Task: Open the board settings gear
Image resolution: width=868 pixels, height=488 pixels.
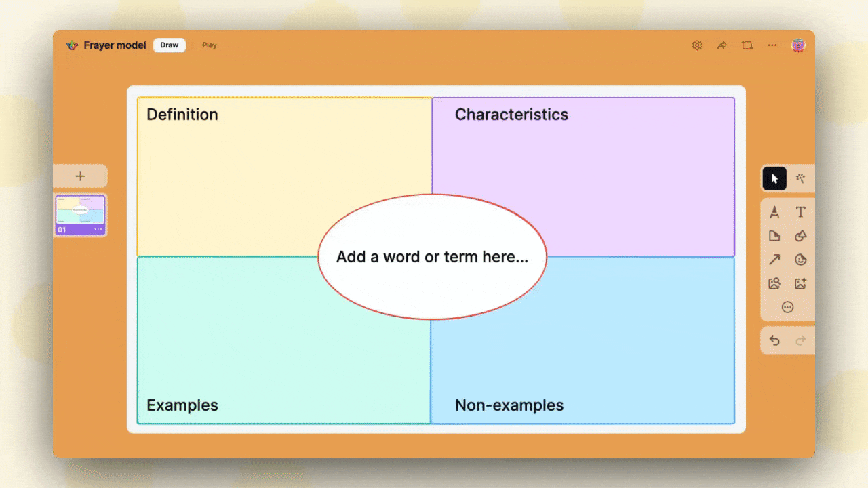Action: (x=697, y=45)
